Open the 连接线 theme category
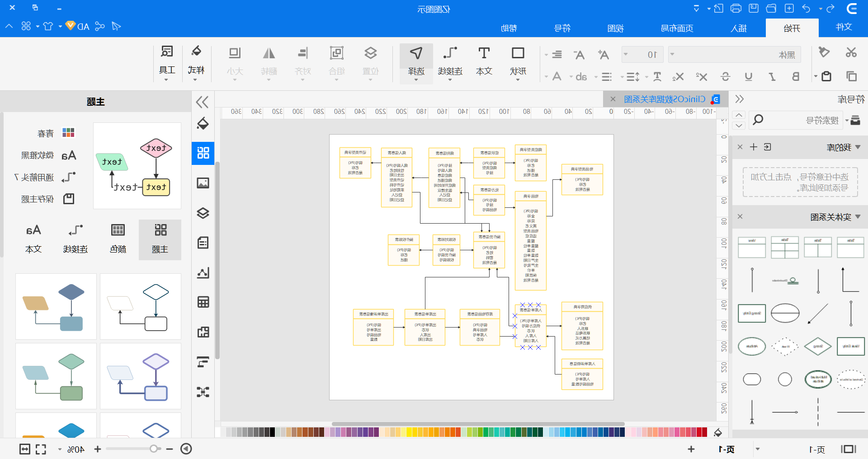Screen dimensions: 868x459 [75, 240]
